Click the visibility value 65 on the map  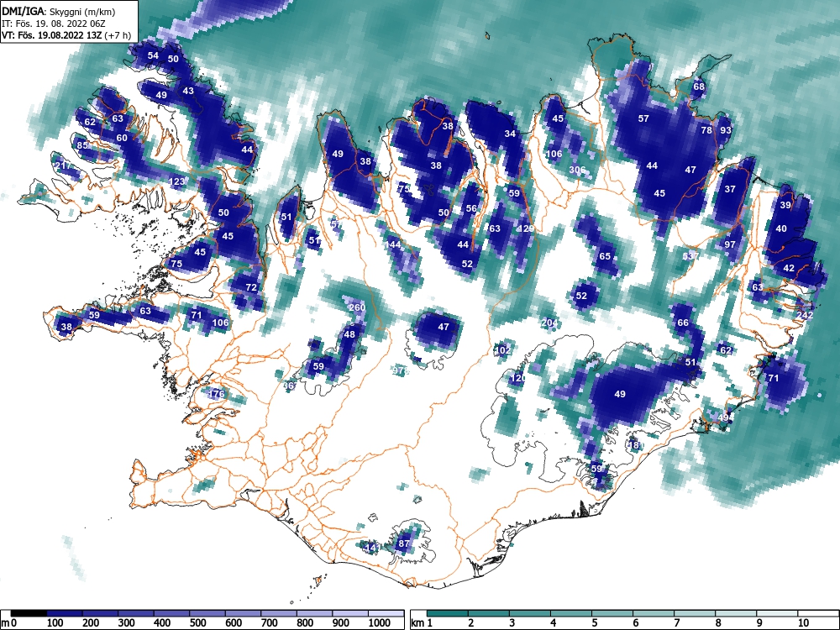[x=605, y=256]
